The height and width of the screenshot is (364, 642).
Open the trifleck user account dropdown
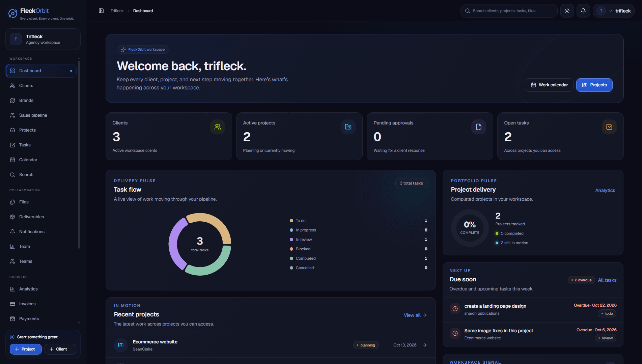pyautogui.click(x=614, y=11)
